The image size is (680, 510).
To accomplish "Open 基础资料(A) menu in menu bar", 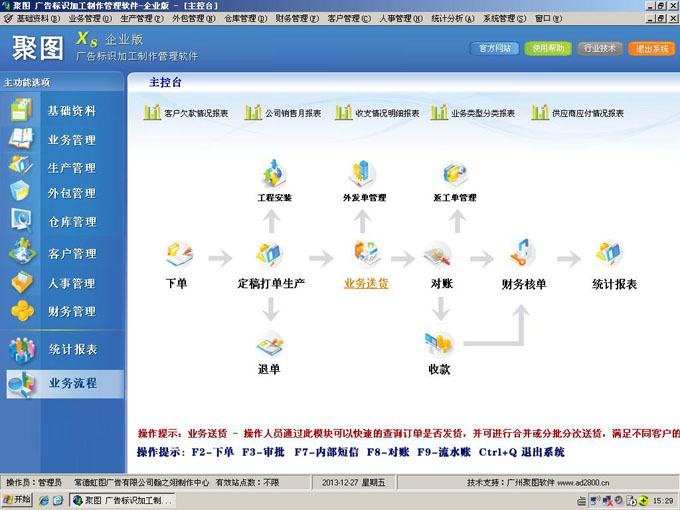I will pos(38,18).
